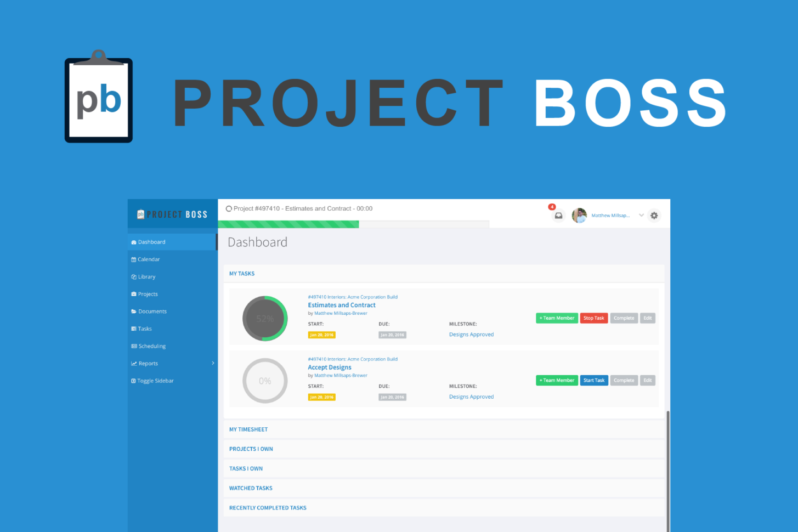This screenshot has width=798, height=532.
Task: Expand the TASKS I OWN section
Action: pyautogui.click(x=246, y=468)
